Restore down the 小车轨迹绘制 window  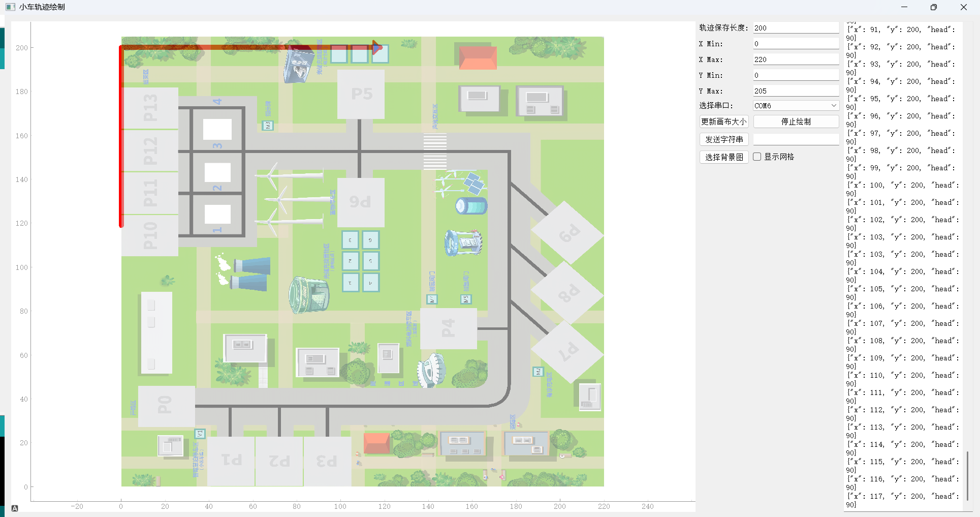coord(934,7)
